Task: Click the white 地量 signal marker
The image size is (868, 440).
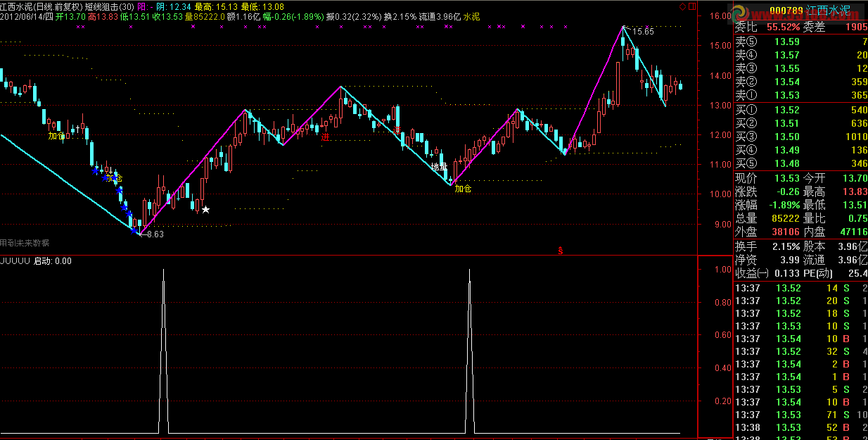Action: click(x=439, y=167)
